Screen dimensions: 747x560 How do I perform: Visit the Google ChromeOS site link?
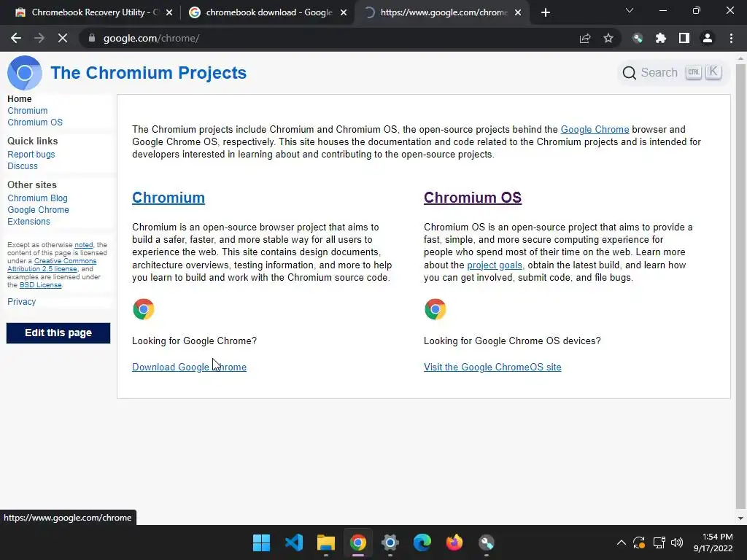point(492,367)
